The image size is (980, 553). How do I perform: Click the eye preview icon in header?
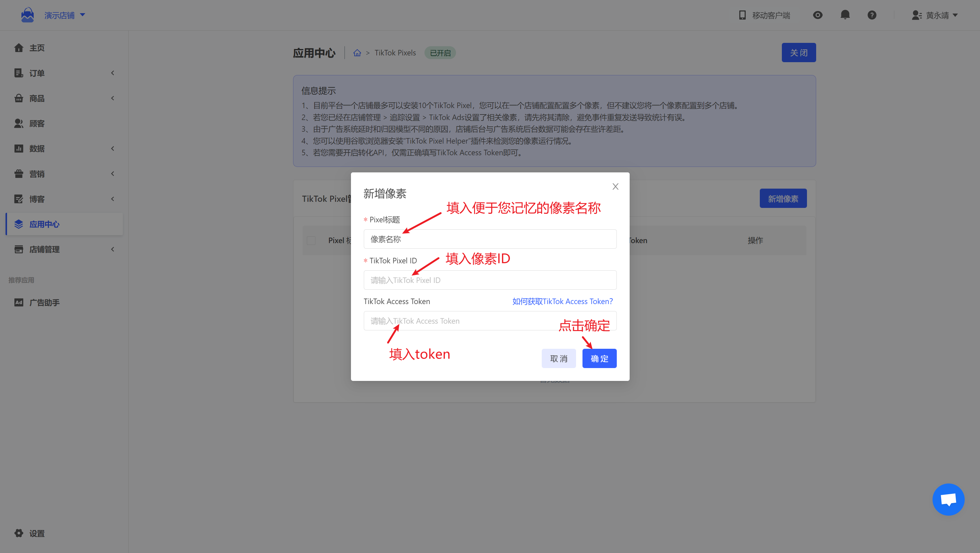click(818, 15)
